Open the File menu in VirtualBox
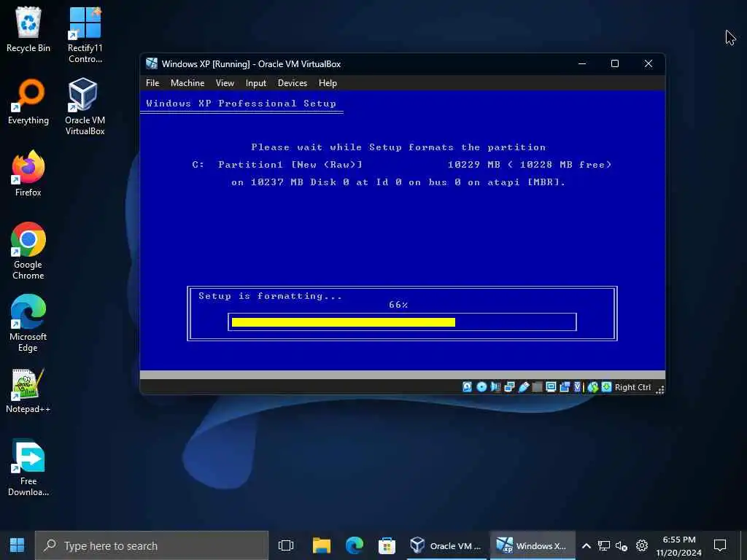 tap(152, 83)
